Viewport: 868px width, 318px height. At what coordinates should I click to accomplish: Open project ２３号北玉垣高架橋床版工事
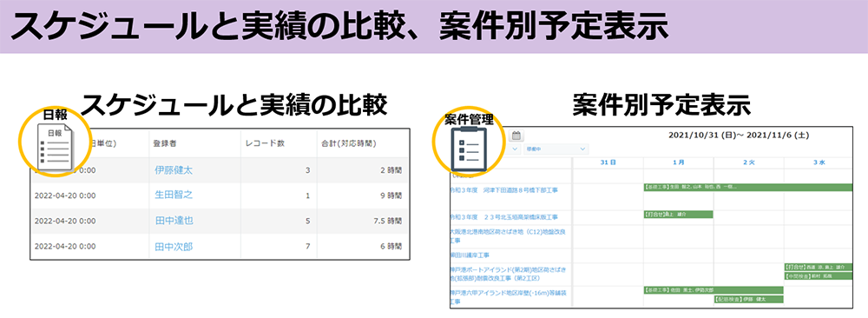coord(504,216)
